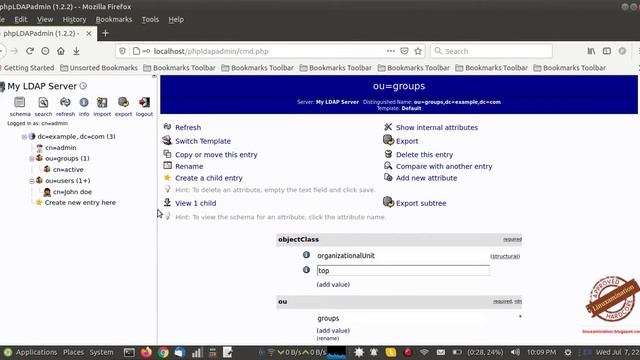Open network Wi-Fi indicator in tray
The image size is (640, 360).
point(424,352)
